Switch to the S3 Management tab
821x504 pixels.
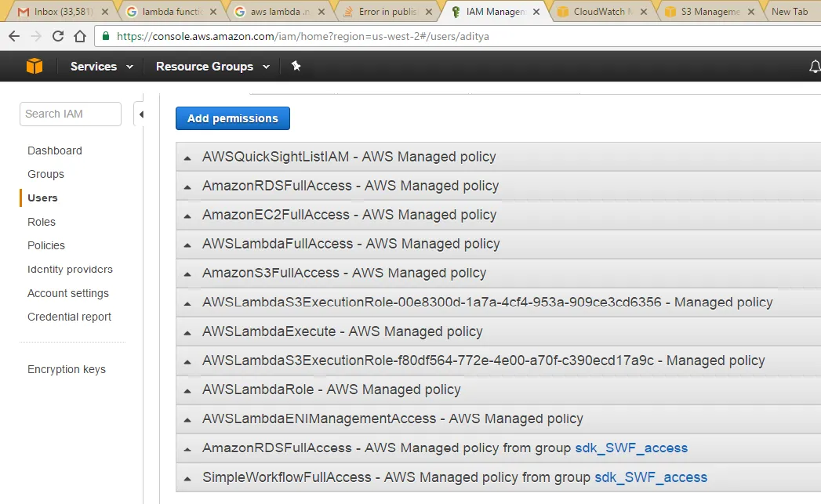click(710, 12)
